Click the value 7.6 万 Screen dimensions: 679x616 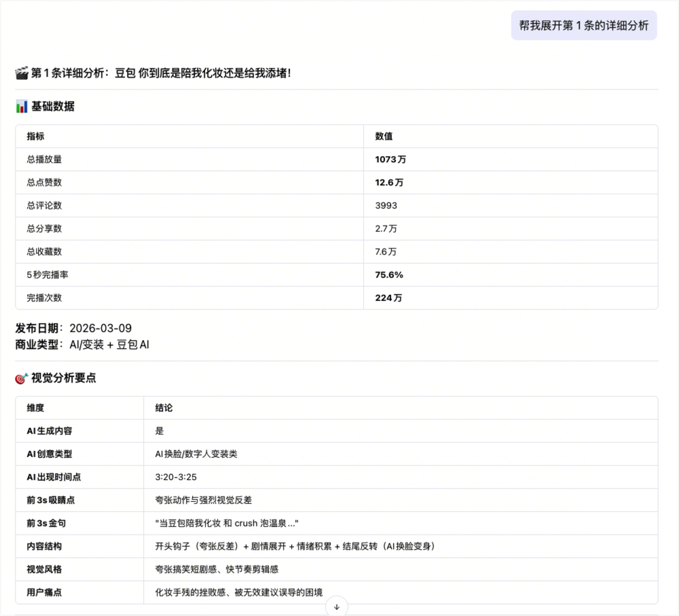tap(386, 252)
